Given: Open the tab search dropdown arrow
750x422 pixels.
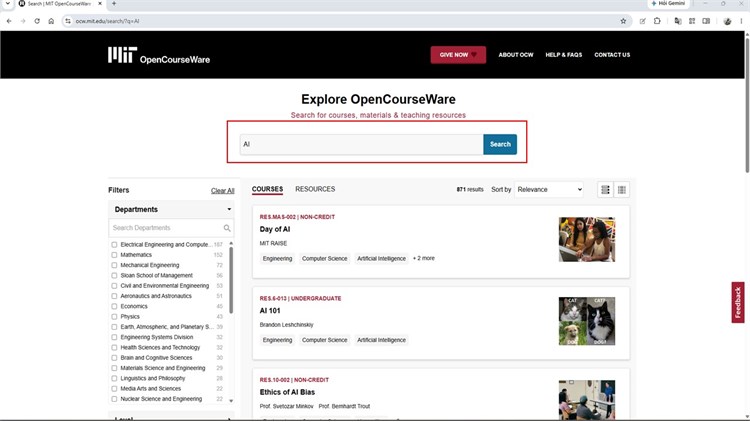Looking at the screenshot, I should 8,3.
